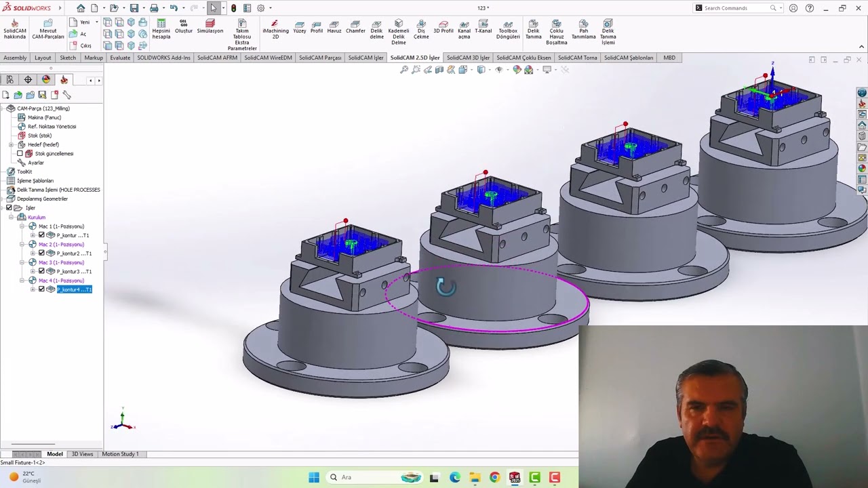Select Ref. Noktası Yöneticisi item
Screen dimensions: 868x488
pos(46,126)
